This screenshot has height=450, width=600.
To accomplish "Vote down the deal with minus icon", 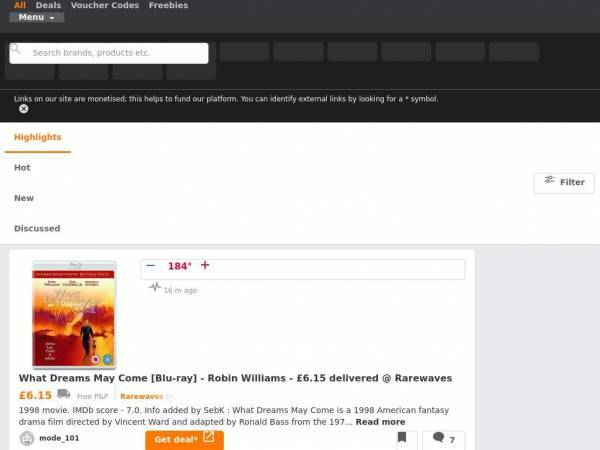I will (151, 266).
